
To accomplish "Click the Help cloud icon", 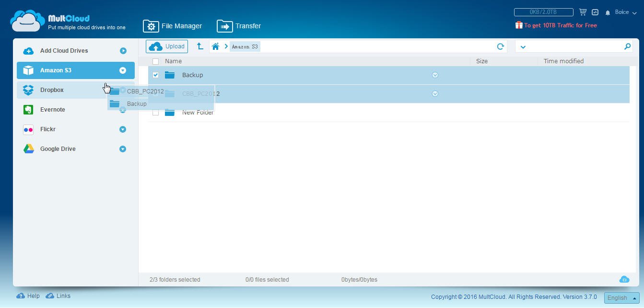I will click(x=21, y=296).
